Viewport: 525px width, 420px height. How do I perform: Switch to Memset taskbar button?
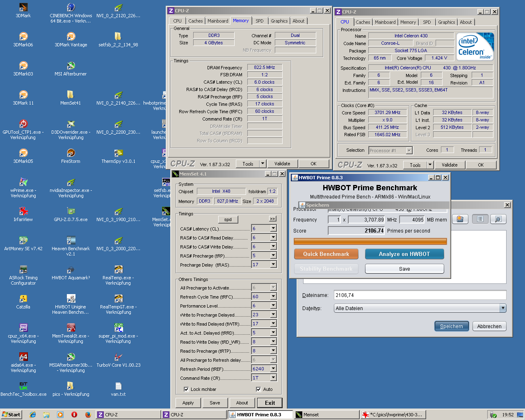pyautogui.click(x=326, y=415)
